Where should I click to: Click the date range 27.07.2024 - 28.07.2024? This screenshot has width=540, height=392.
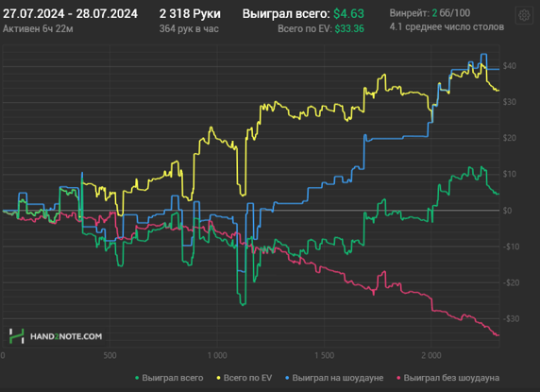70,14
